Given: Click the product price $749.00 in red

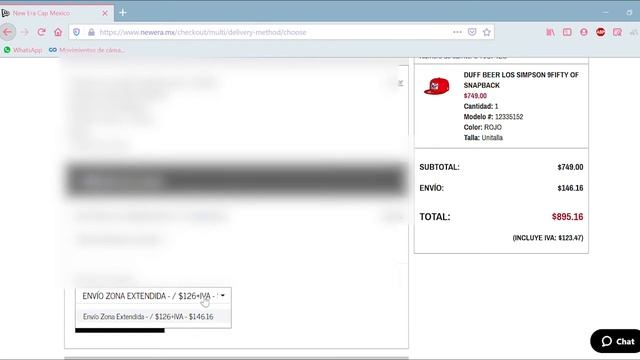Looking at the screenshot, I should tap(475, 96).
